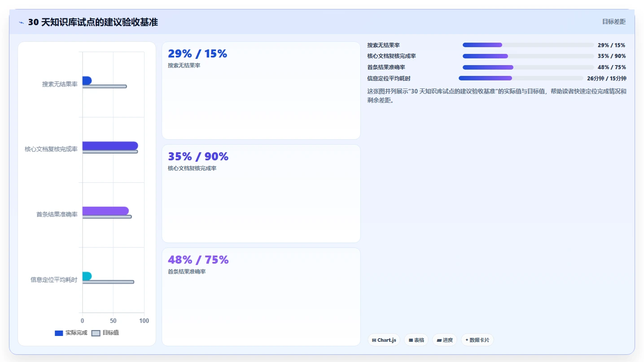Click the x-axis tick label 100
Image resolution: width=644 pixels, height=362 pixels.
click(144, 321)
